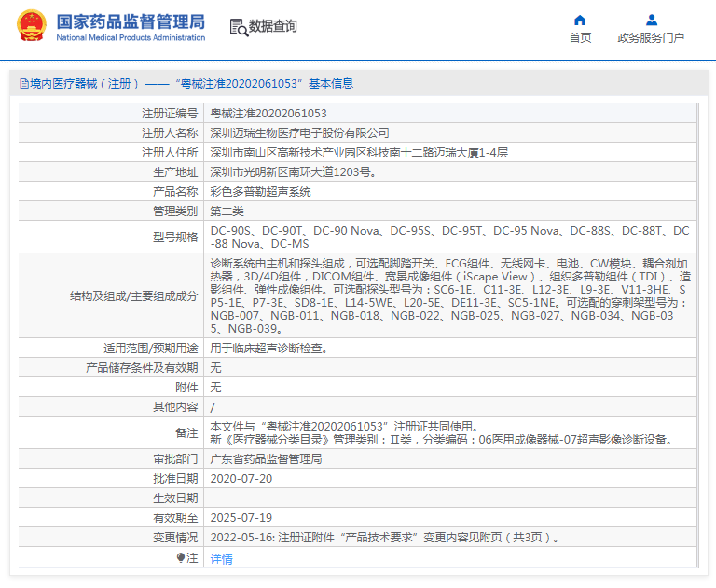The image size is (716, 588).
Task: Open the 详情 details link
Action: (222, 559)
